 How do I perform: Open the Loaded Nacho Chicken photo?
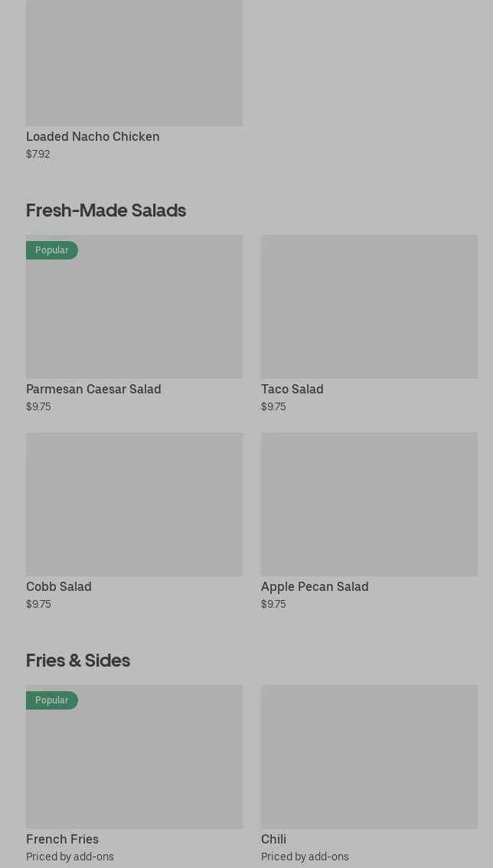tap(134, 63)
